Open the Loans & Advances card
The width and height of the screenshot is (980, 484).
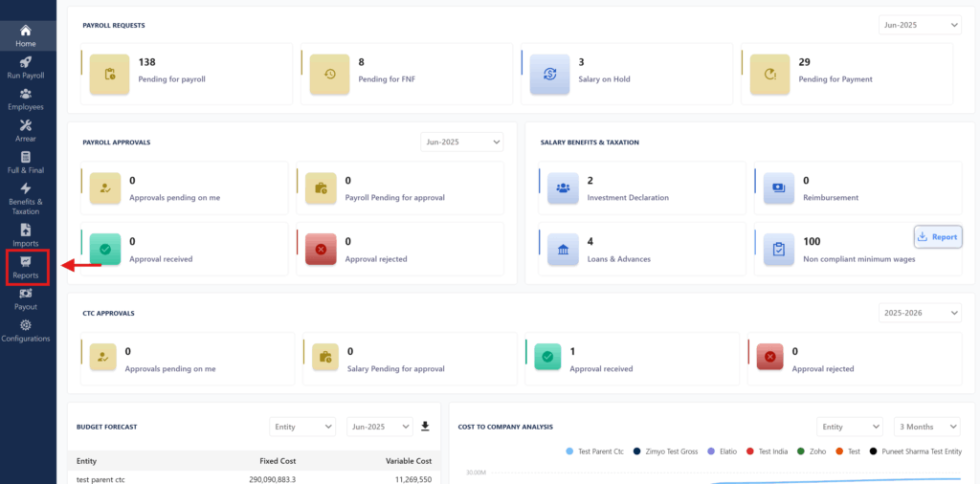point(642,250)
